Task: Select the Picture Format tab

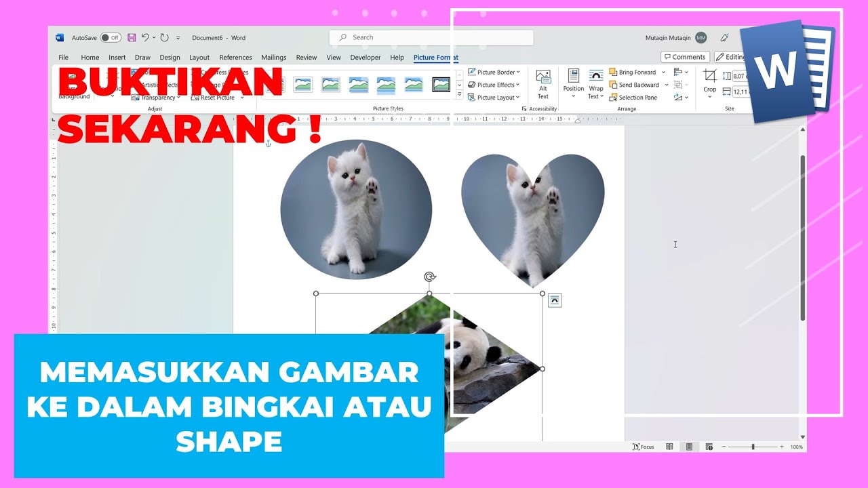Action: coord(436,58)
